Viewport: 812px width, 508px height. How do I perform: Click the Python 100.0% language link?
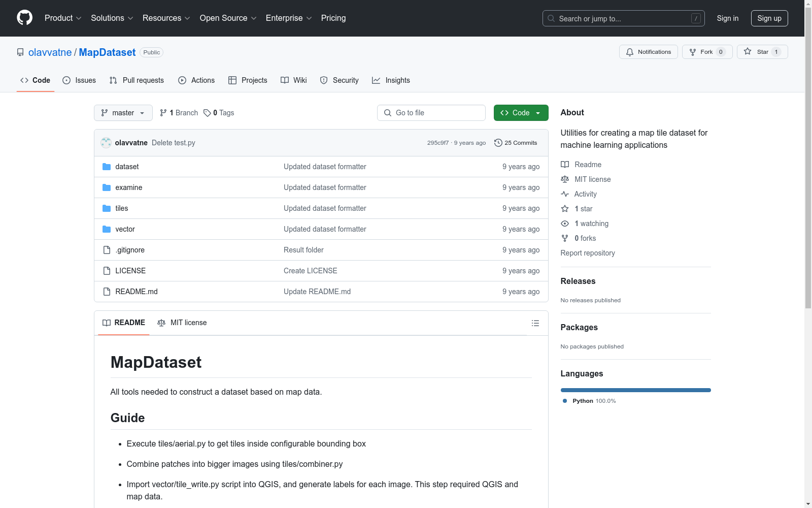coord(589,401)
